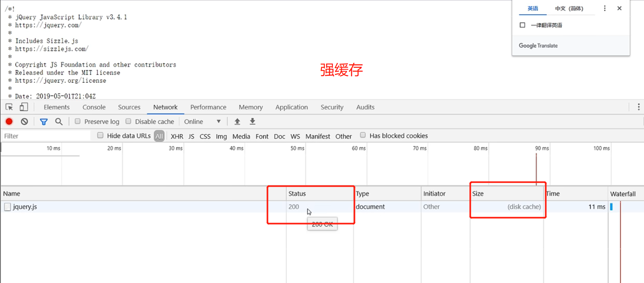644x283 pixels.
Task: Stop recording network log with red button
Action: tap(9, 122)
